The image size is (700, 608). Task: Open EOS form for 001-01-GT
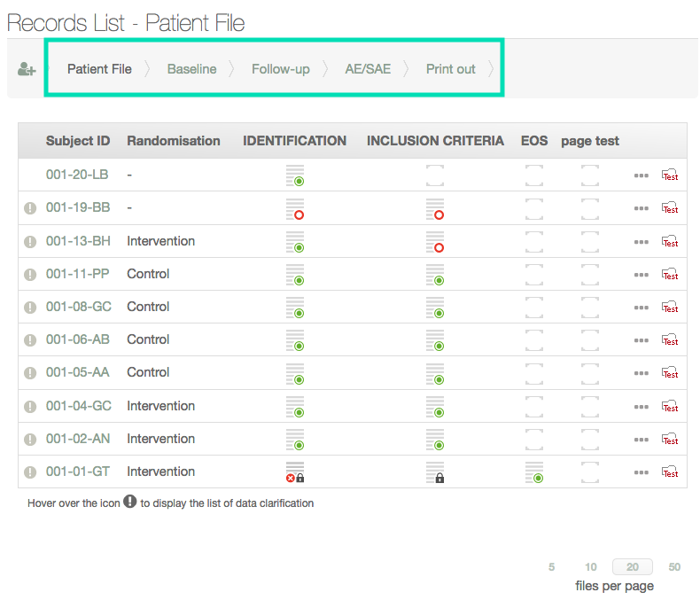(x=533, y=472)
